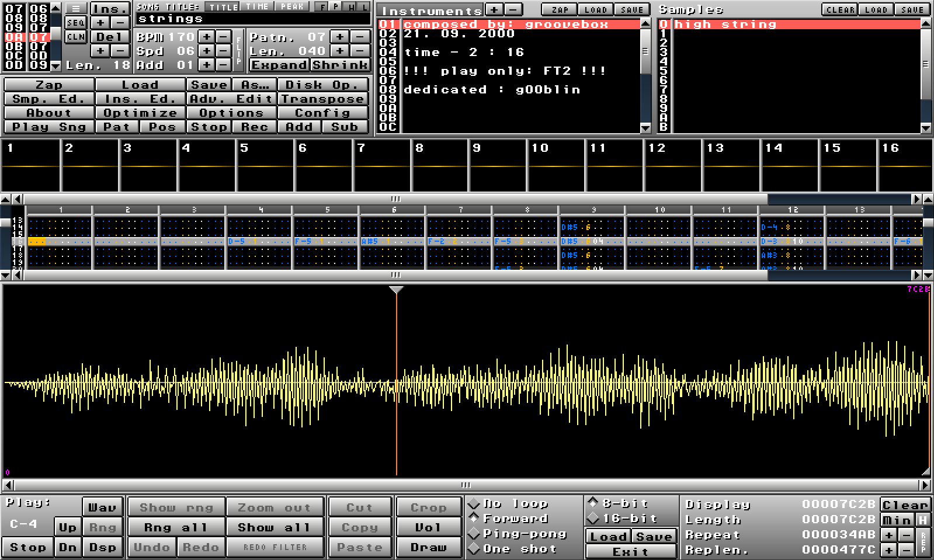Open the Config screen
Image resolution: width=934 pixels, height=560 pixels.
[323, 113]
